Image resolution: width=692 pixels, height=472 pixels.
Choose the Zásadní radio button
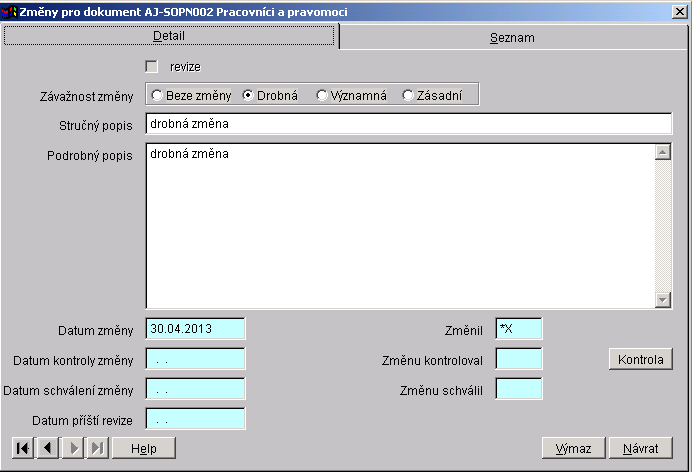click(x=408, y=95)
